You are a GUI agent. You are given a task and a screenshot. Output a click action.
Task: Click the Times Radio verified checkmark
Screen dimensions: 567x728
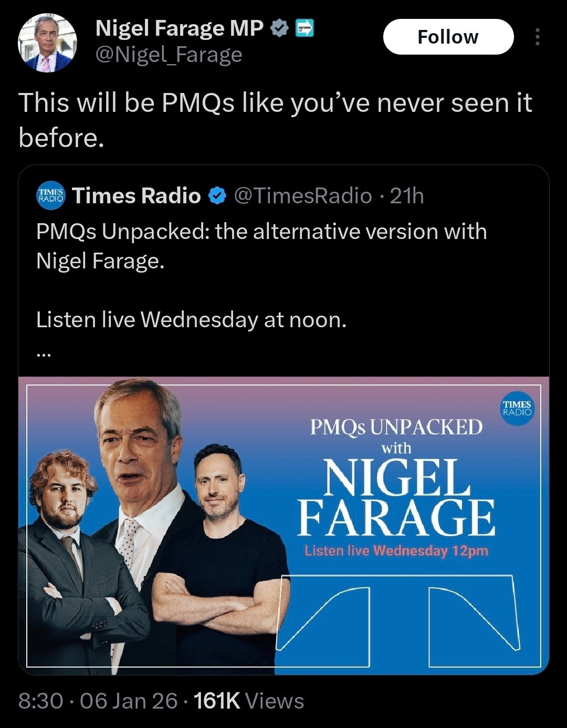pos(217,196)
